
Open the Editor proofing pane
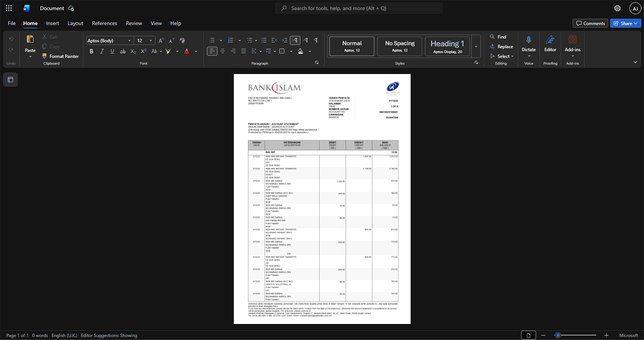click(x=550, y=43)
